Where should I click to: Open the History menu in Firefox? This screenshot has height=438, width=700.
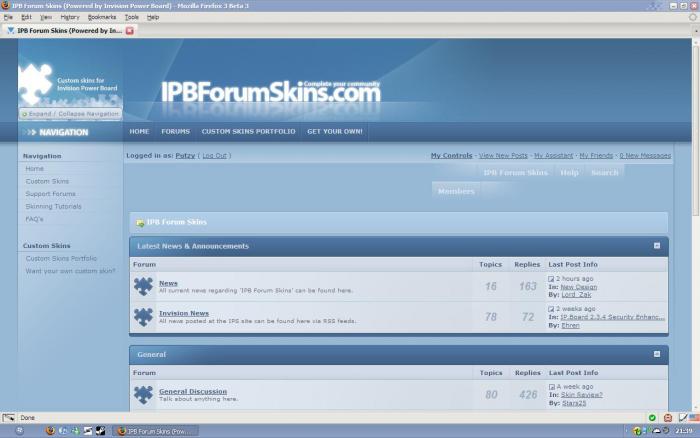pyautogui.click(x=69, y=17)
